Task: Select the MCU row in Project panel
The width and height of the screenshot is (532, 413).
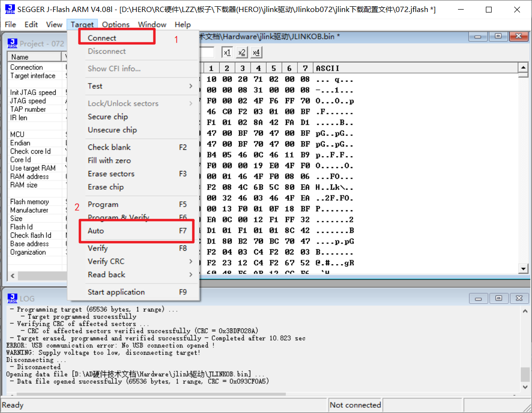Action: pos(37,134)
